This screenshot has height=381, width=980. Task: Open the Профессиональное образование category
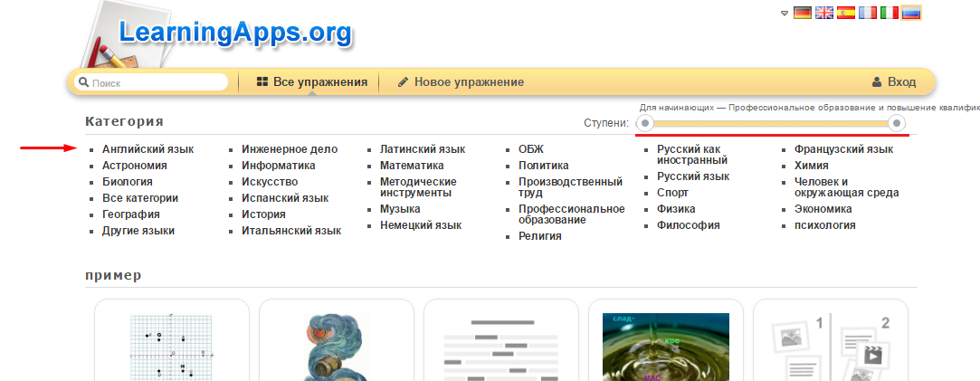(572, 214)
